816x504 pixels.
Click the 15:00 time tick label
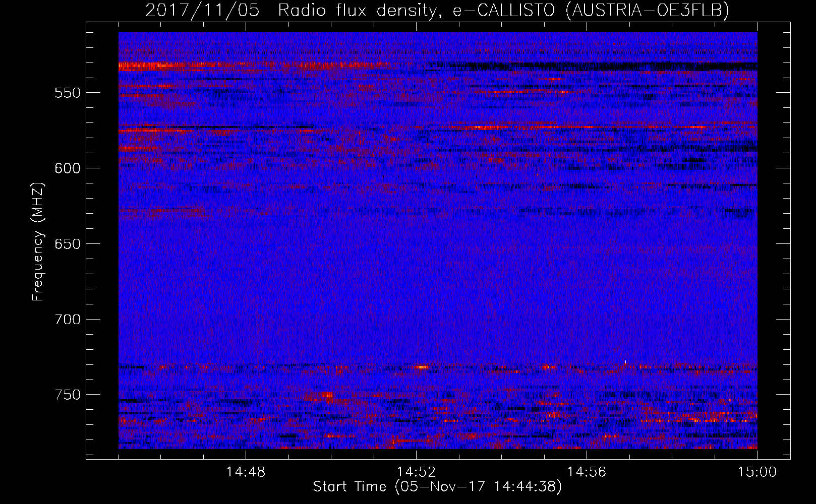click(757, 472)
